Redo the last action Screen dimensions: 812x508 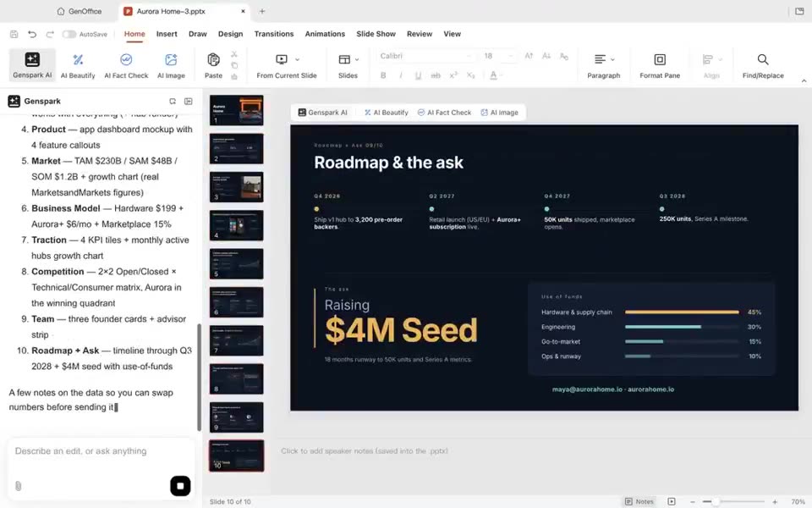(x=50, y=34)
